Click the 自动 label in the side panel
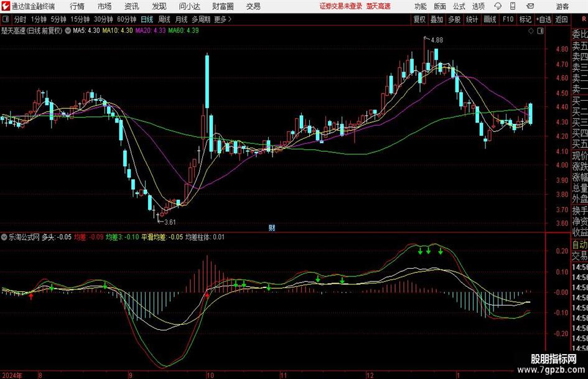Screen dimensions: 588x379 tap(580, 245)
